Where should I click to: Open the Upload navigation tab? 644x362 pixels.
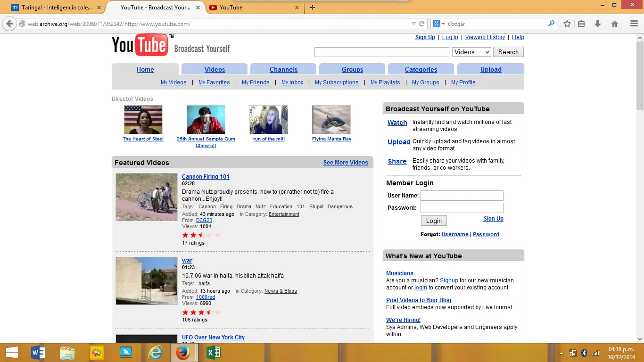point(491,69)
